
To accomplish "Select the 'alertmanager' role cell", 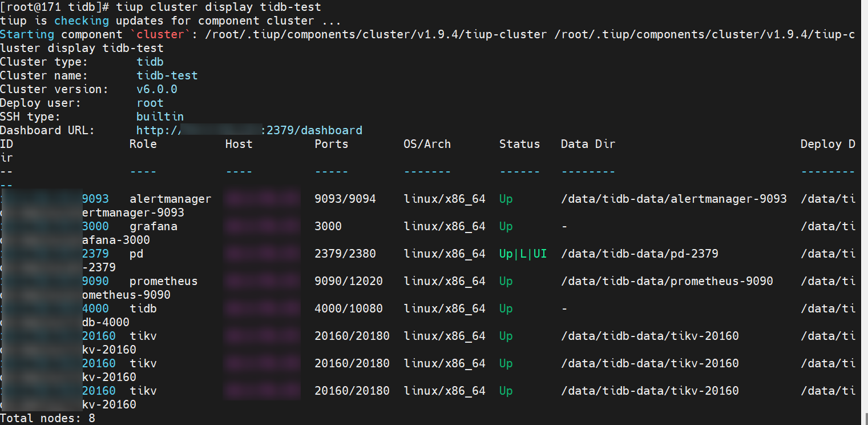I will click(x=171, y=199).
